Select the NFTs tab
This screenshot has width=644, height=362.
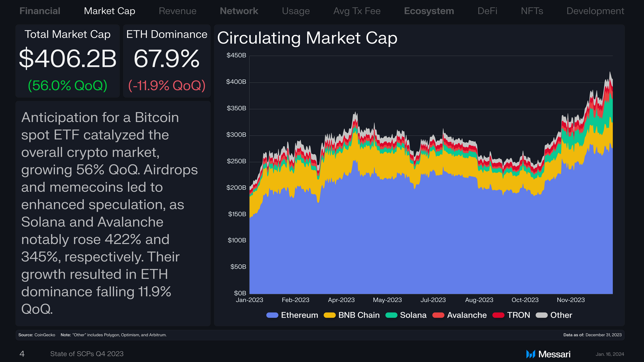pyautogui.click(x=532, y=11)
